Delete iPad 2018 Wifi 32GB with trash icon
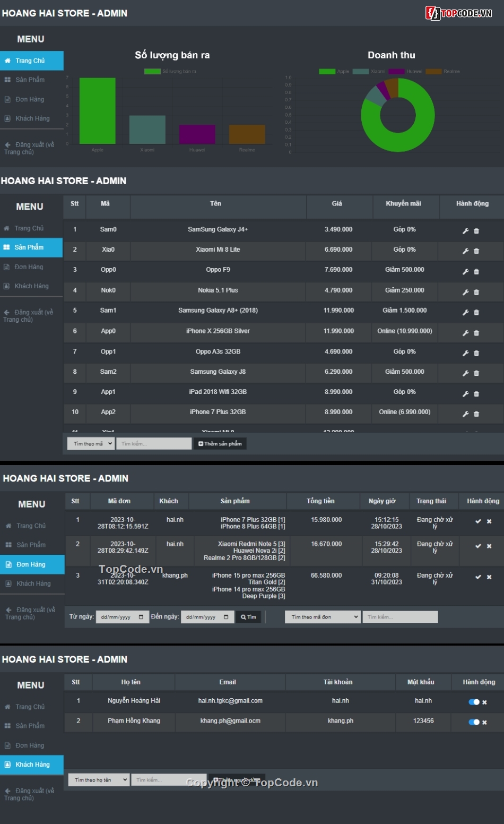504x824 pixels. (476, 394)
